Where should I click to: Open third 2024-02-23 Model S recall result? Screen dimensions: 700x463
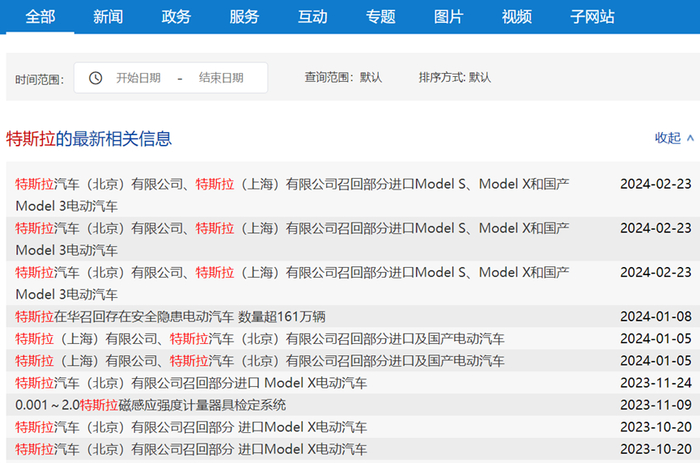tap(292, 283)
